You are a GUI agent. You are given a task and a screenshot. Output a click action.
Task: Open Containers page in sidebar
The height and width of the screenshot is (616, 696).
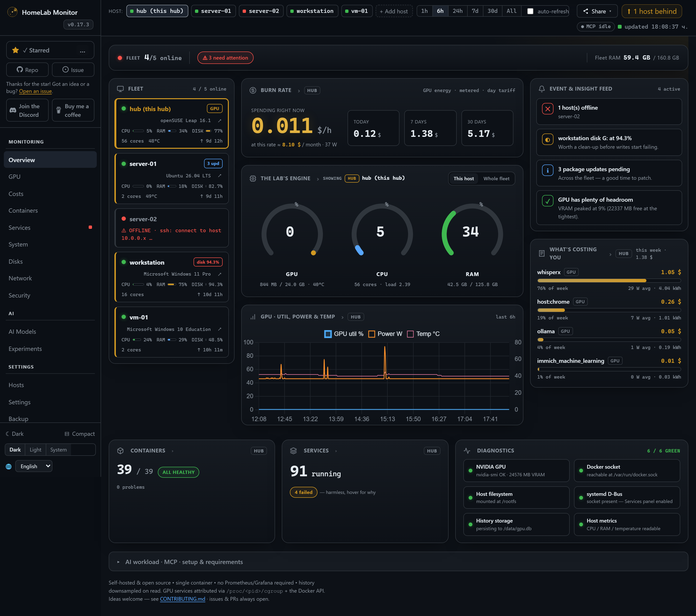click(50, 210)
